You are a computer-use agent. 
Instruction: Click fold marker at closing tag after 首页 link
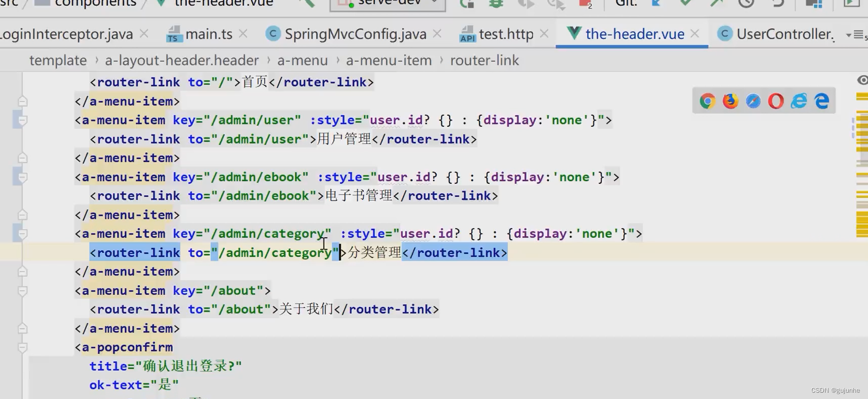click(23, 101)
